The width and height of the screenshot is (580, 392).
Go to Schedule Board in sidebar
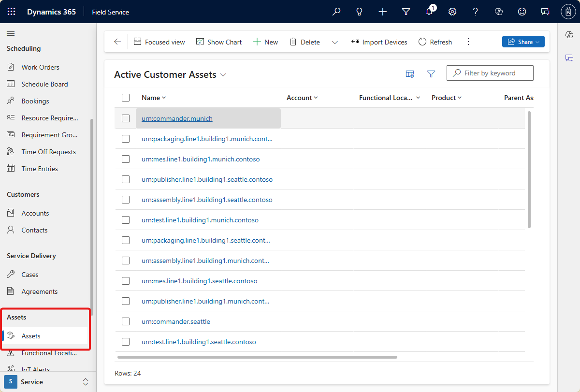click(x=44, y=84)
